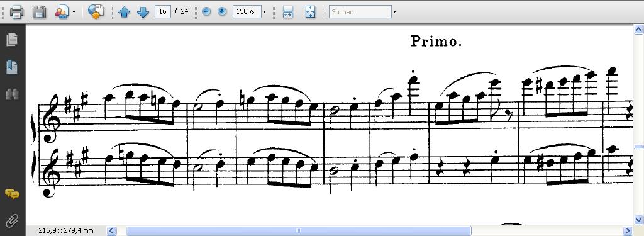The image size is (644, 236).
Task: Expand the collaborate icon's dropdown arrow
Action: [x=74, y=11]
